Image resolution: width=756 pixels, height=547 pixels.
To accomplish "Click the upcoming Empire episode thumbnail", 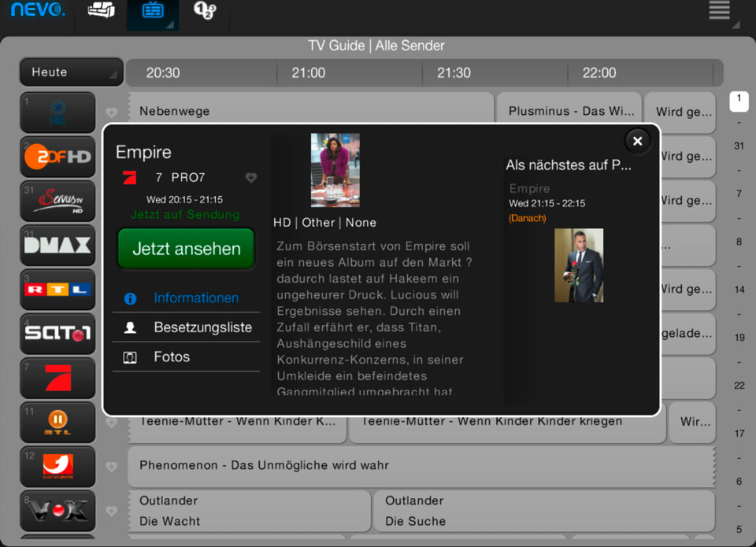I will pyautogui.click(x=578, y=265).
